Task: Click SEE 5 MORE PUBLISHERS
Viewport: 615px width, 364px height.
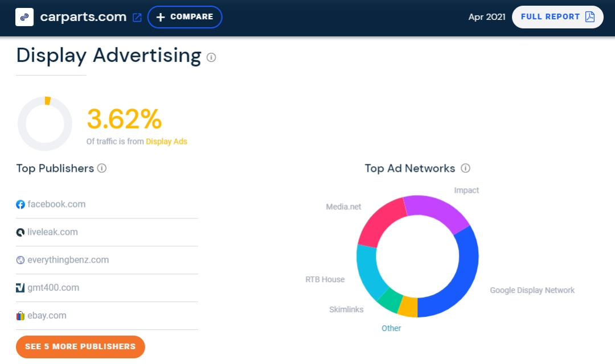Action: [80, 347]
